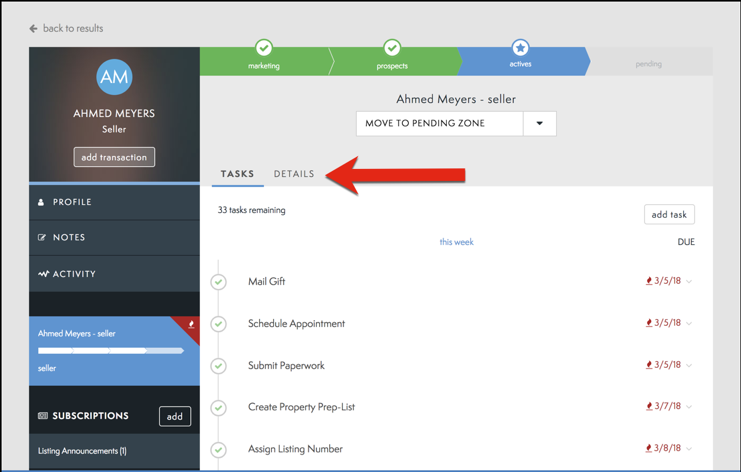Click the flame icon on Ahmed Meyers transaction card
The image size is (741, 472).
(191, 325)
